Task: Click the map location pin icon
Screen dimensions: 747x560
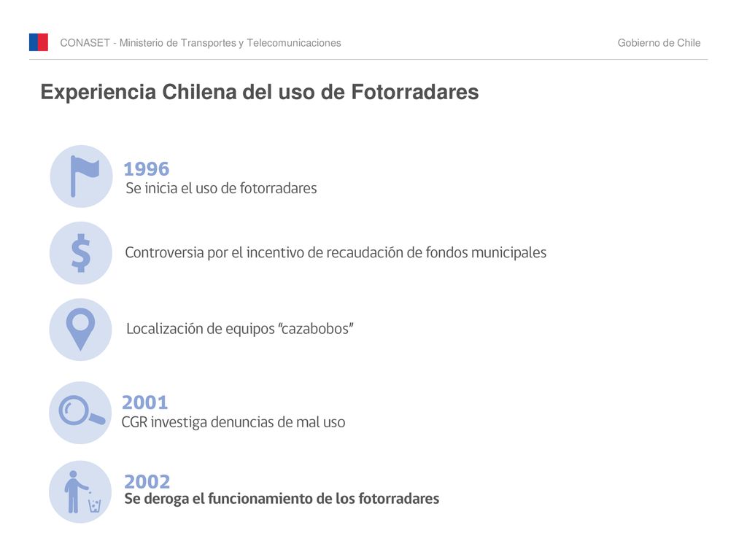Action: [x=80, y=330]
